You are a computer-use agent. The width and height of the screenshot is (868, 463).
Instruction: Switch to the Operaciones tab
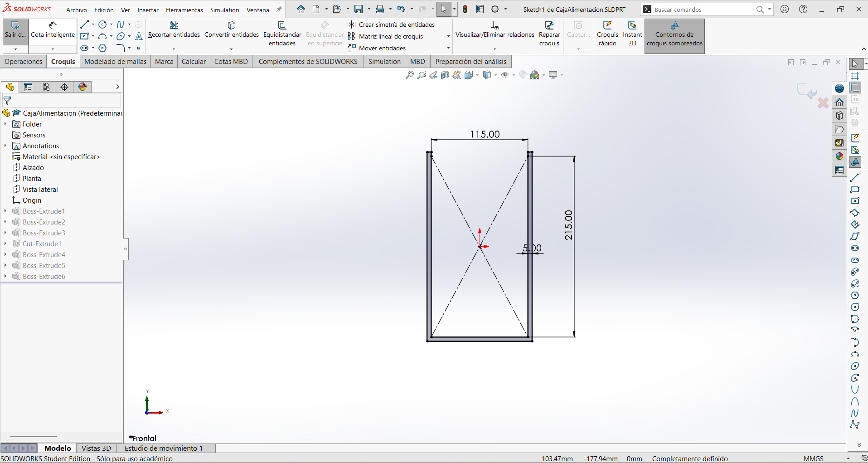24,62
